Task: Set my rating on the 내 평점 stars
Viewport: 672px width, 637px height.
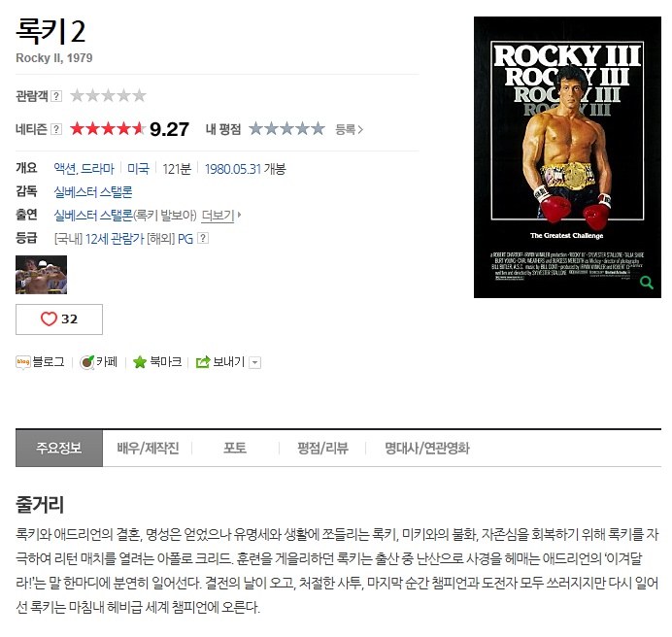Action: point(286,128)
